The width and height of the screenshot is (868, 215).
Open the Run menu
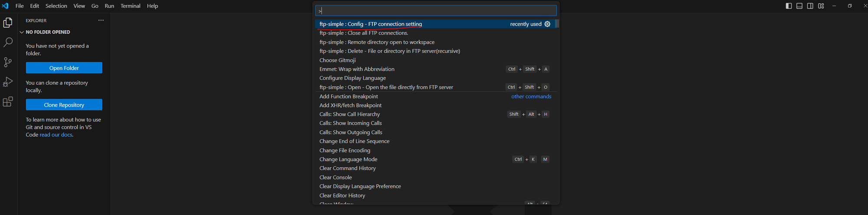pos(109,6)
